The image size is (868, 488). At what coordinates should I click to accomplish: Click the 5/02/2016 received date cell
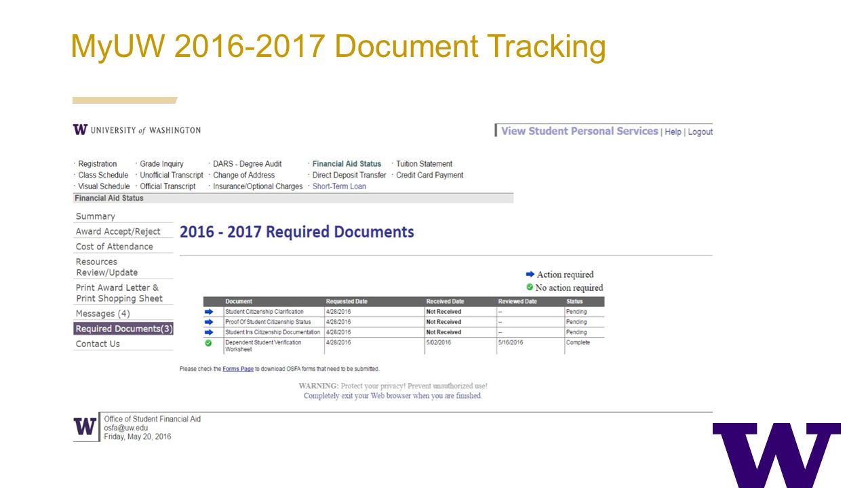click(x=438, y=343)
